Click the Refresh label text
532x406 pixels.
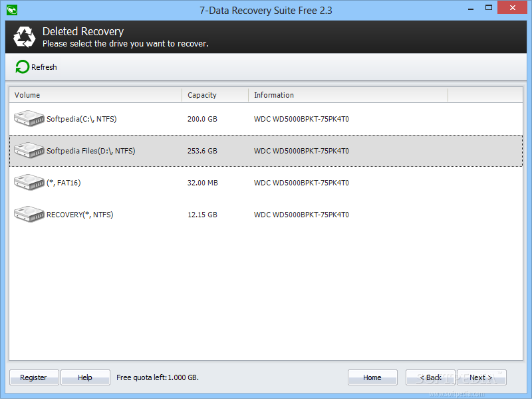click(x=44, y=67)
